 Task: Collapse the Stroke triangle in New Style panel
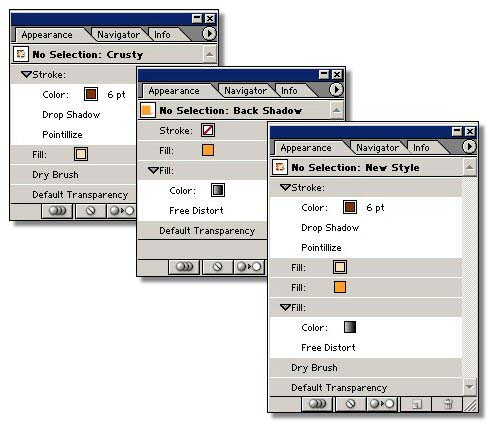coord(285,187)
